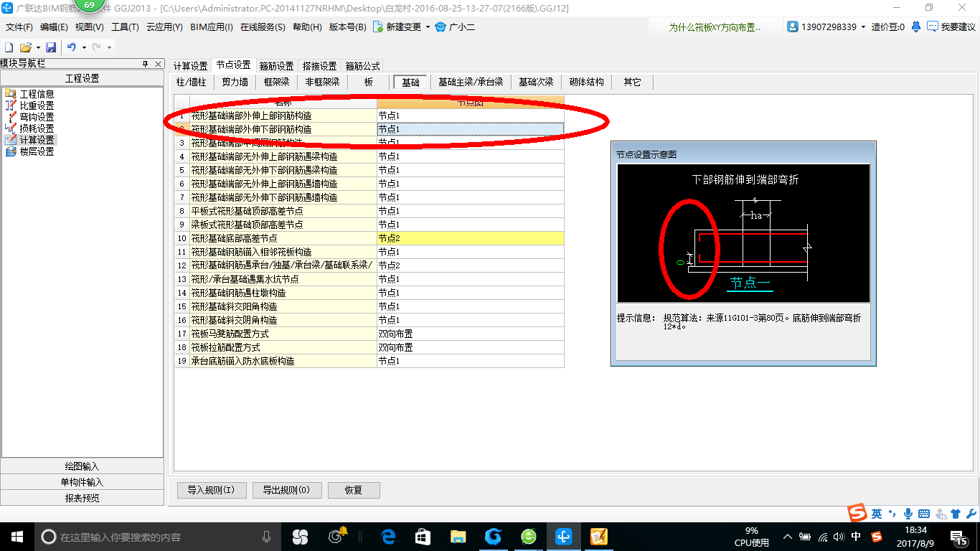980x551 pixels.
Task: Open 弯钩设置 in the navigation list
Action: pyautogui.click(x=37, y=117)
